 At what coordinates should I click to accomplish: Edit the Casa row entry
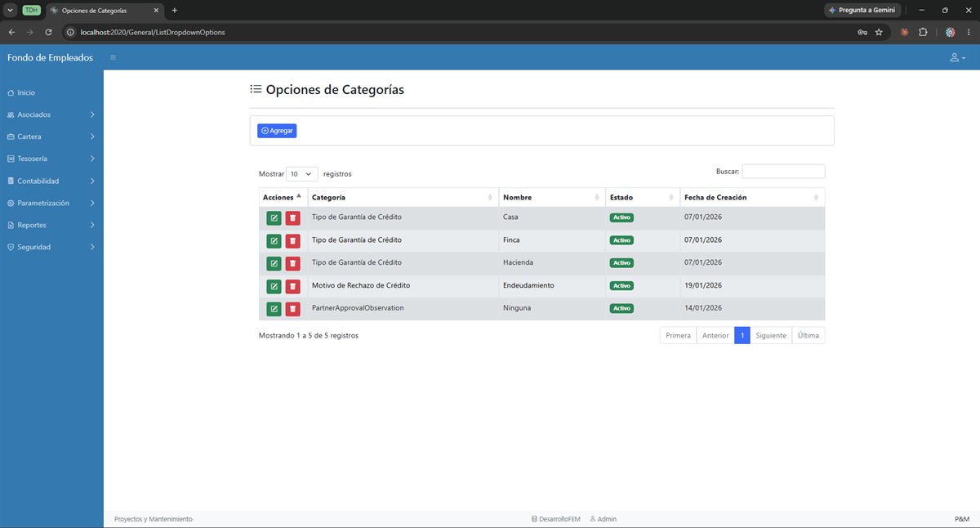pos(274,218)
